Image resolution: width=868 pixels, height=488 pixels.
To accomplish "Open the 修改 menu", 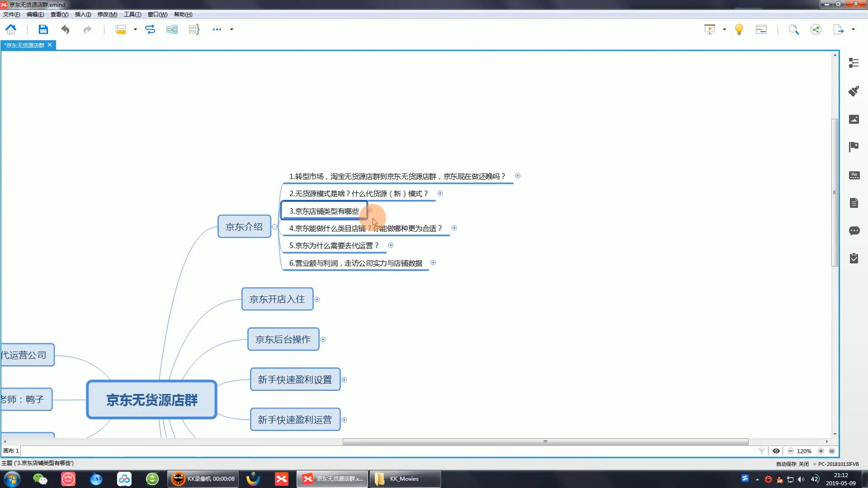I will 107,14.
